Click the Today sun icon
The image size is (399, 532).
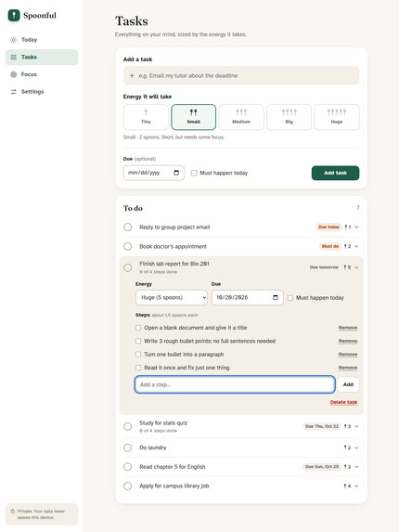point(14,40)
